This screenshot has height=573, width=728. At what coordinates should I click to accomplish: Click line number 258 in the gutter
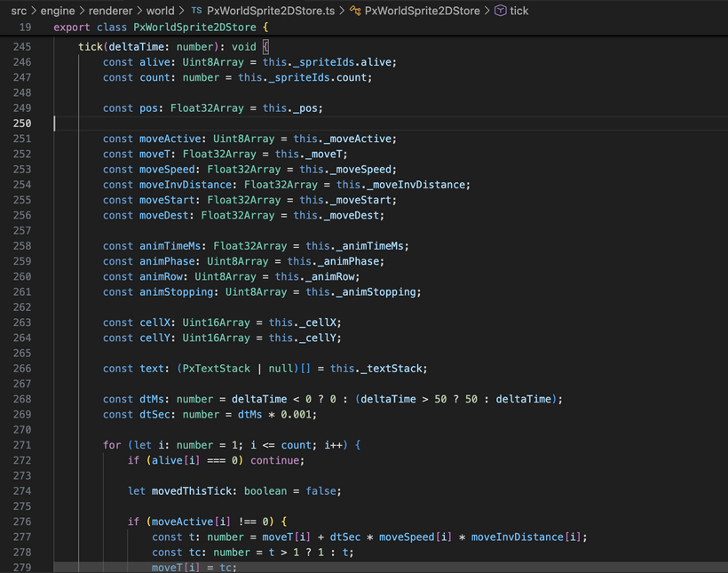coord(22,246)
